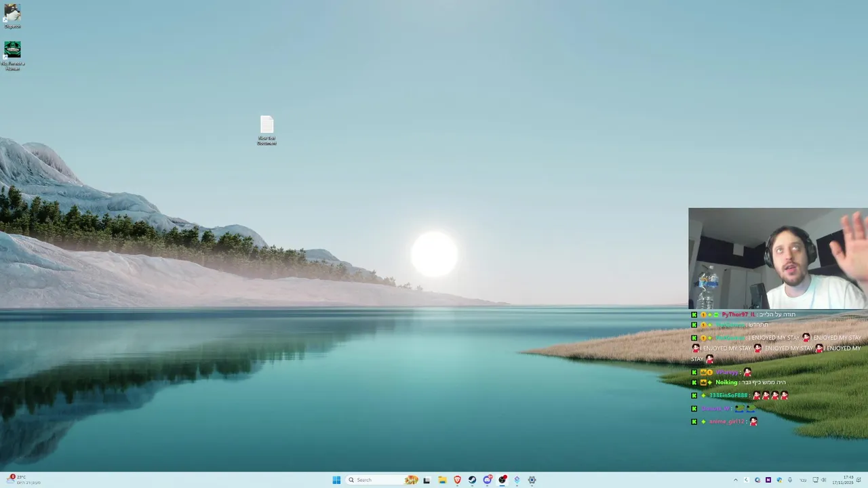The width and height of the screenshot is (868, 488).
Task: Open Settings gear on the taskbar
Action: click(532, 480)
